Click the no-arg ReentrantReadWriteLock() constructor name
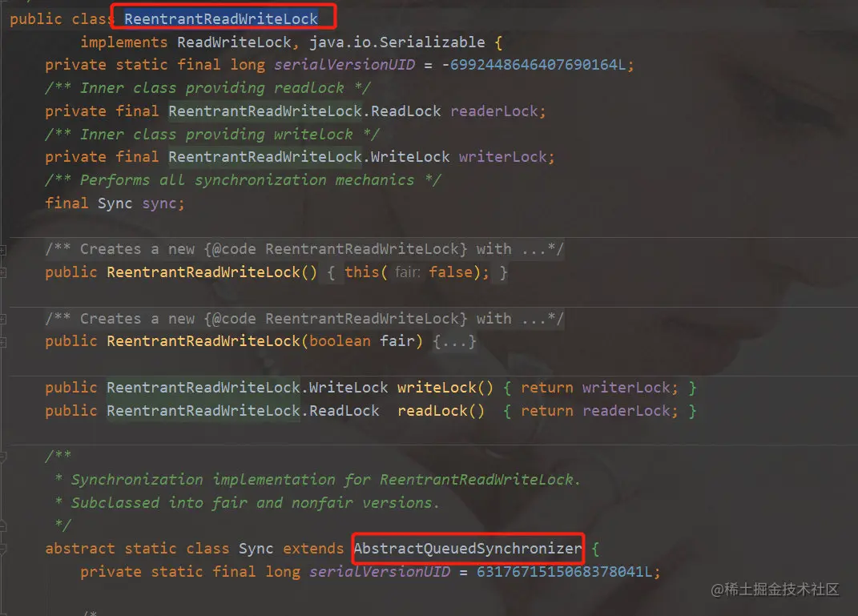The image size is (858, 616). (x=203, y=272)
